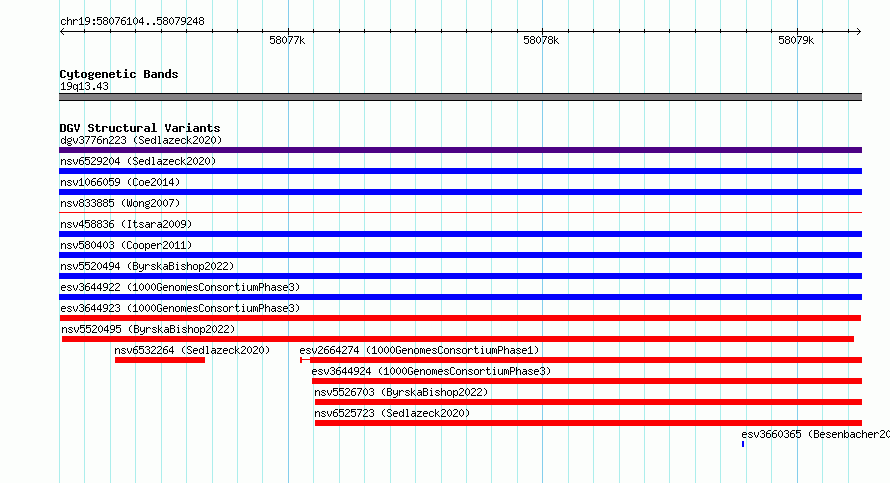Select the nsv580403 (Cooper2011) label
Viewport: 890px width, 483px height.
pyautogui.click(x=126, y=245)
